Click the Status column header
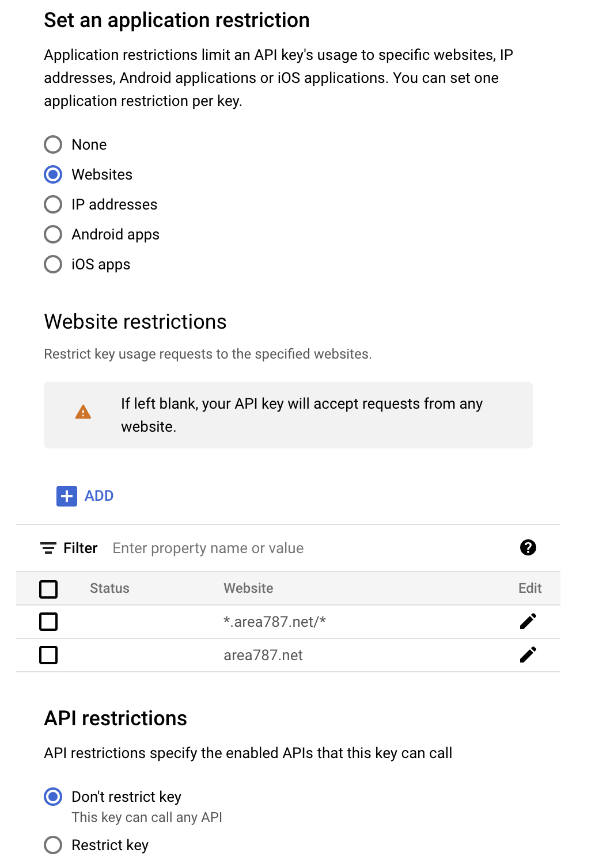 (x=109, y=588)
